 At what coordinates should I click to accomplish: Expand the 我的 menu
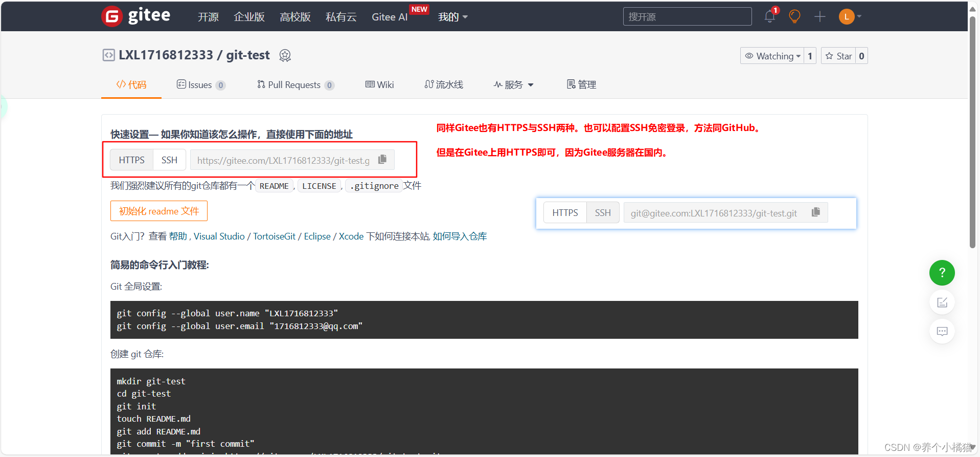tap(453, 17)
